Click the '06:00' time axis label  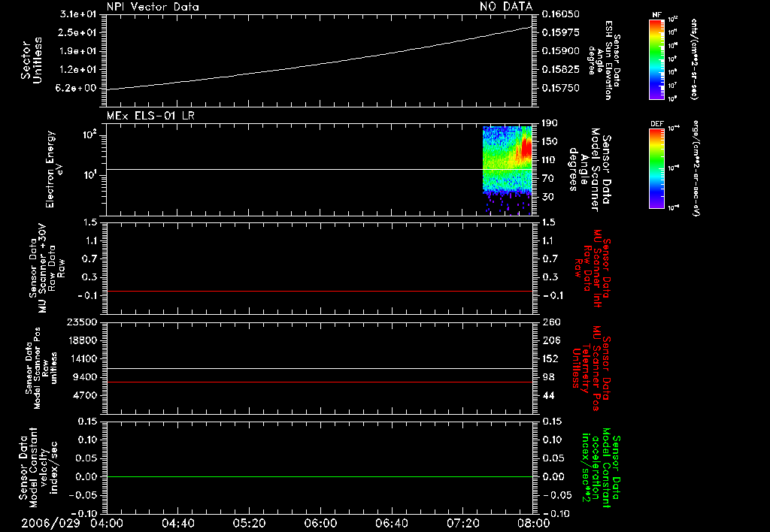[320, 523]
